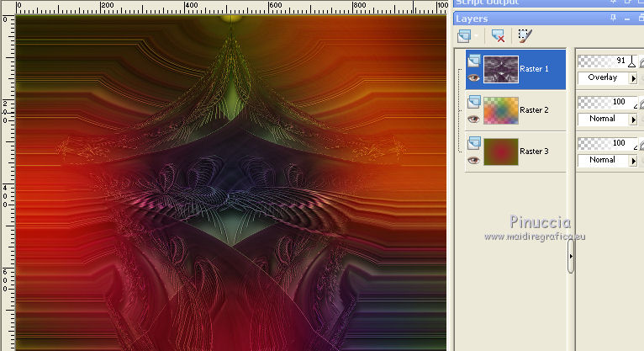Click the Raster 1 layer type icon
This screenshot has width=644, height=351.
coord(474,61)
